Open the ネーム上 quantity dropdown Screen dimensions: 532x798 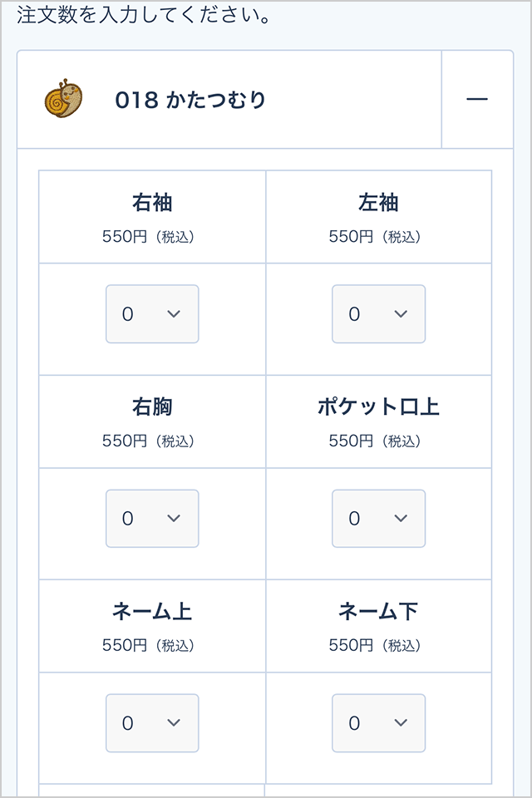(x=152, y=723)
